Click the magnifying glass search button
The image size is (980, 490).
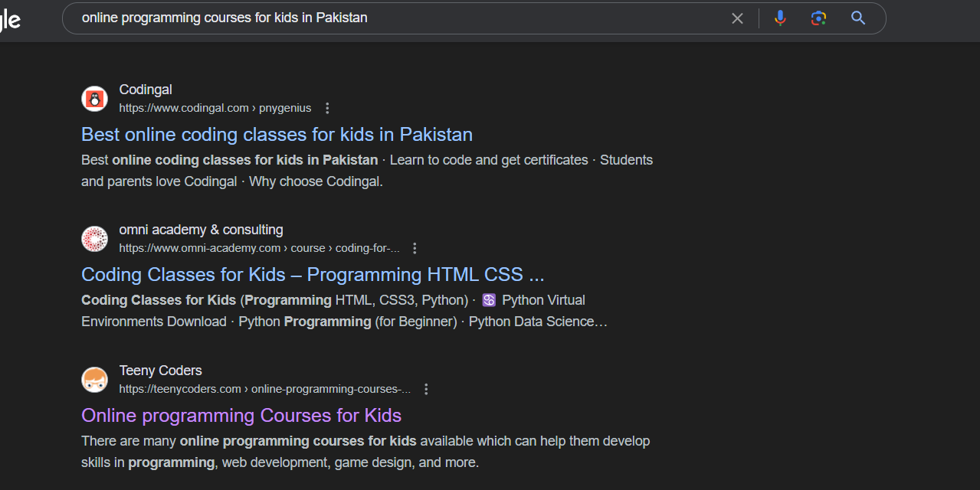tap(858, 18)
